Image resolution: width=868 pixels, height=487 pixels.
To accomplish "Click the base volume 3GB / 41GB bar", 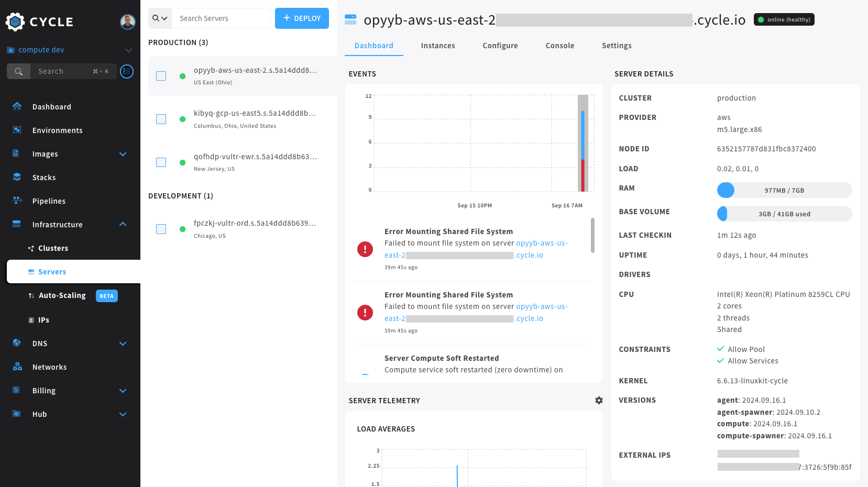I will [784, 214].
